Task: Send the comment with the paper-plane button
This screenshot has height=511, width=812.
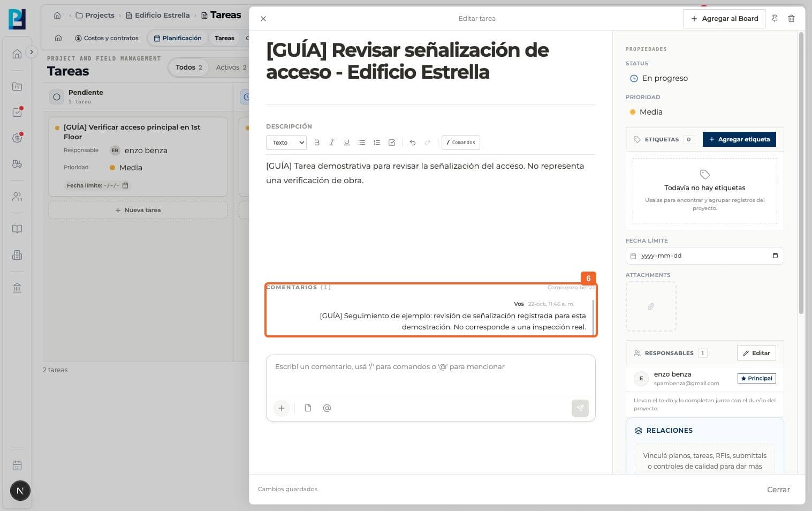Action: pos(580,408)
